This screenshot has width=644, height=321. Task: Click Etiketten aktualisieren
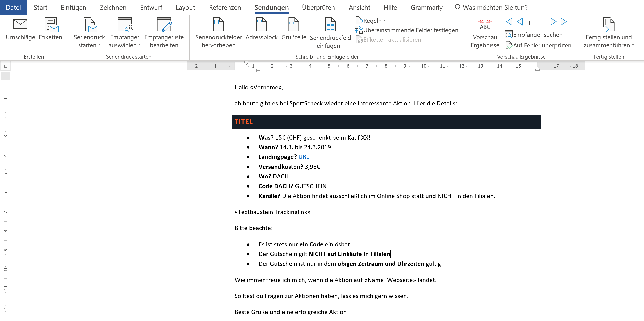click(x=388, y=40)
